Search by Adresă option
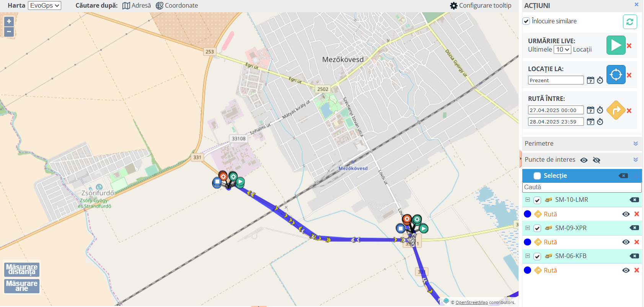This screenshot has width=644, height=307. pos(137,6)
